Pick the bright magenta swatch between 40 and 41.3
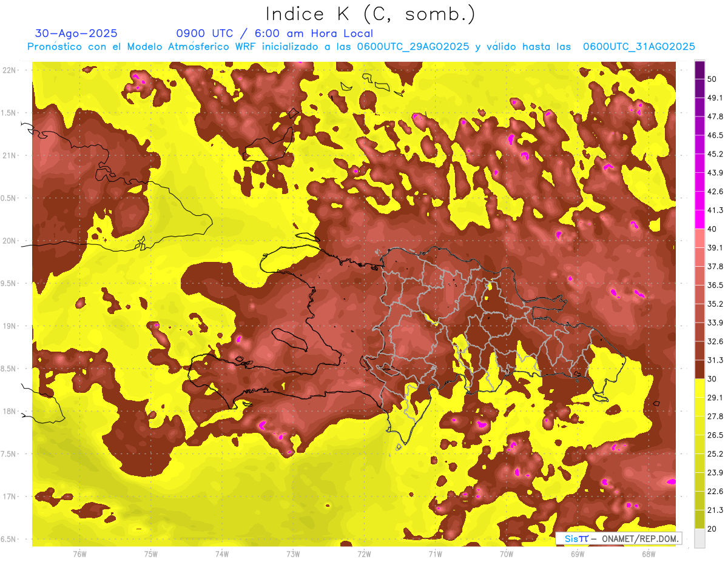This screenshot has height=562, width=728. click(x=700, y=219)
